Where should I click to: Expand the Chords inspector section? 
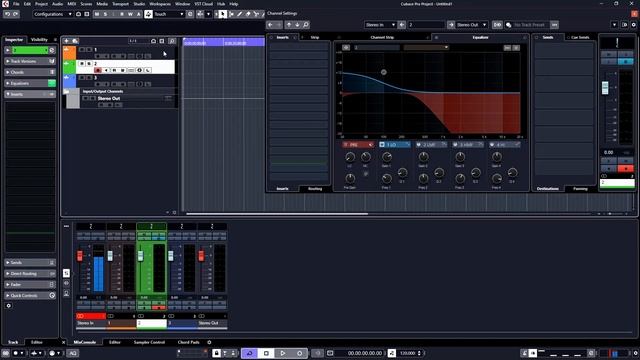30,72
